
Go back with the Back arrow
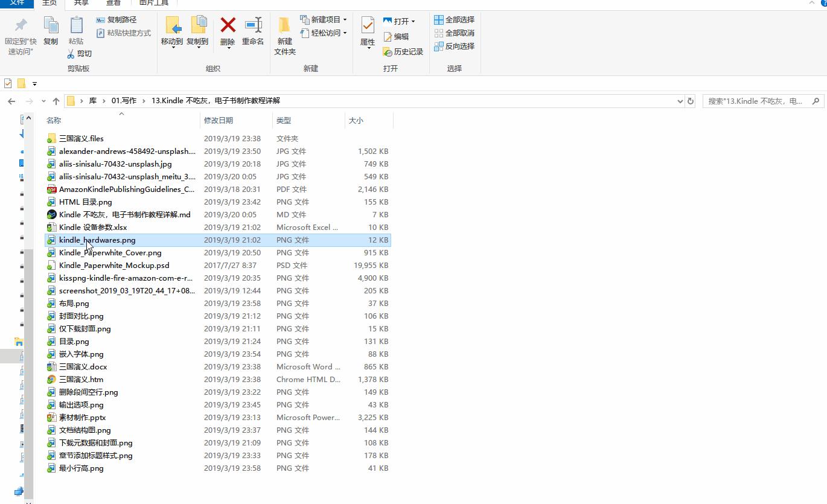(11, 101)
